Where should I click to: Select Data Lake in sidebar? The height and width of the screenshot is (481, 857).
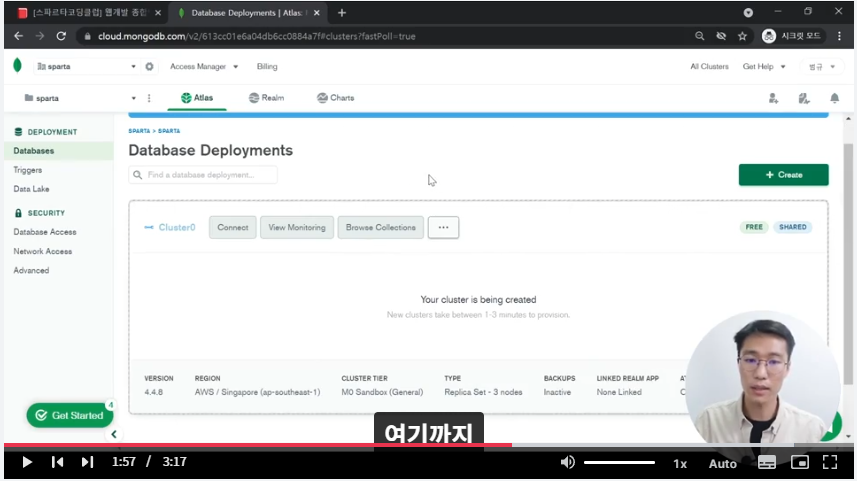point(31,189)
